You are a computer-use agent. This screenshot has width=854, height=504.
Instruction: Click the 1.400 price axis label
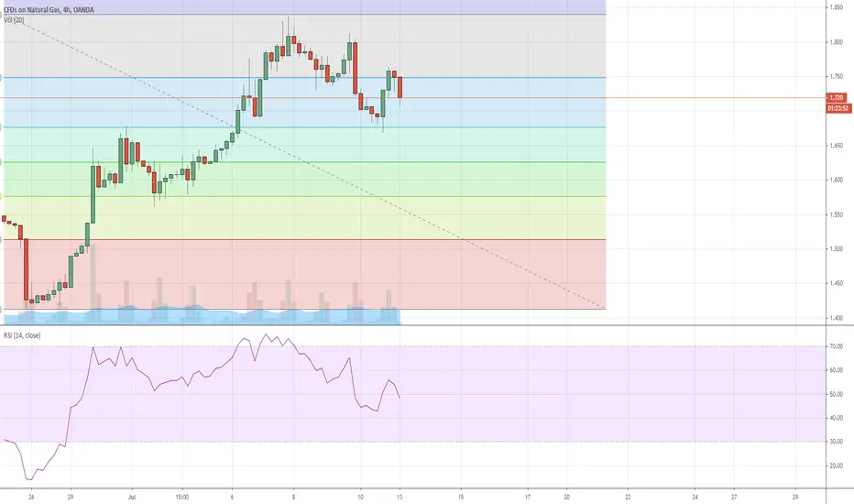click(836, 318)
